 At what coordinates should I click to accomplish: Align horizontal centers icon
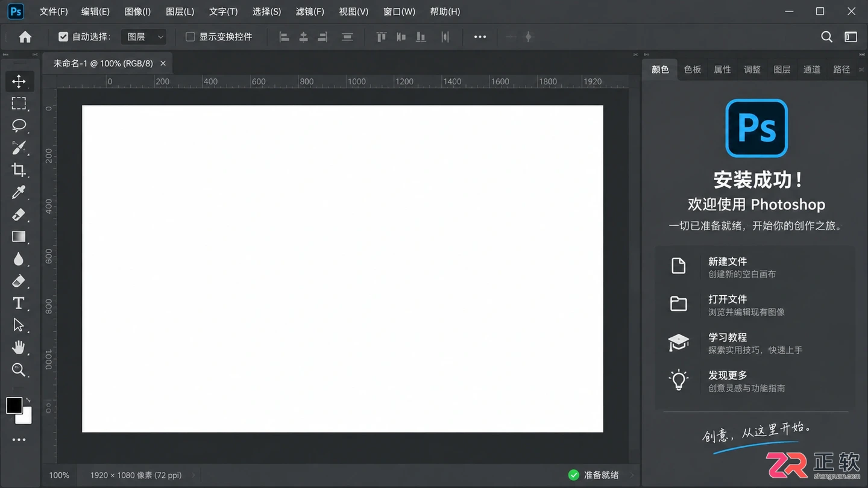pos(304,37)
